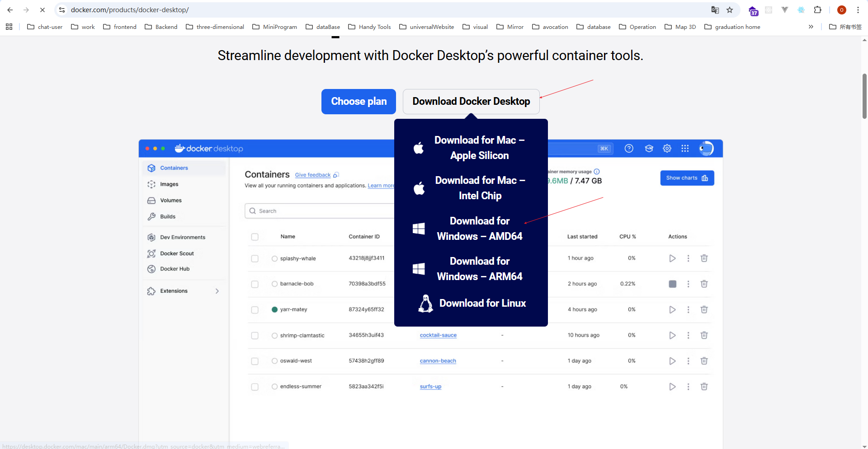Expand the Extensions sidebar chevron
Screen dimensions: 868x449
(217, 291)
